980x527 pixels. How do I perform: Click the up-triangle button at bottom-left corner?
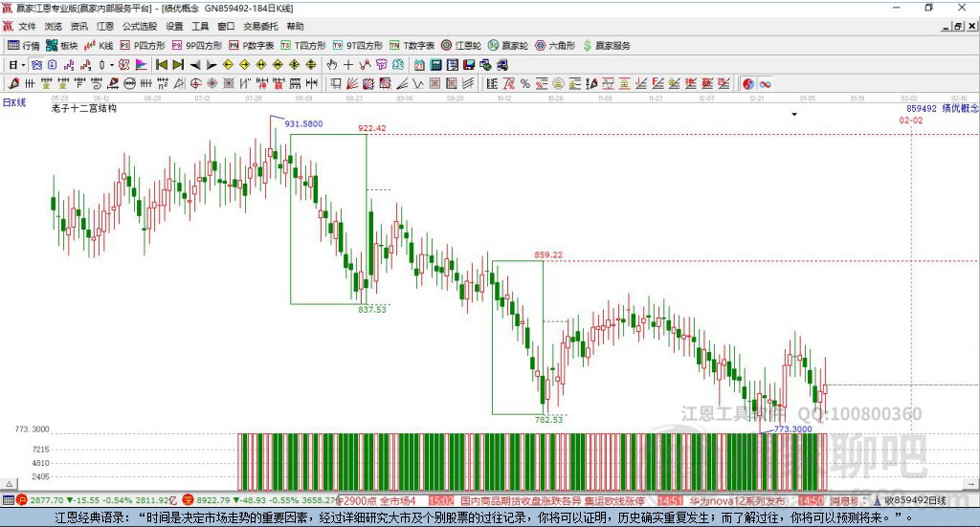9,484
